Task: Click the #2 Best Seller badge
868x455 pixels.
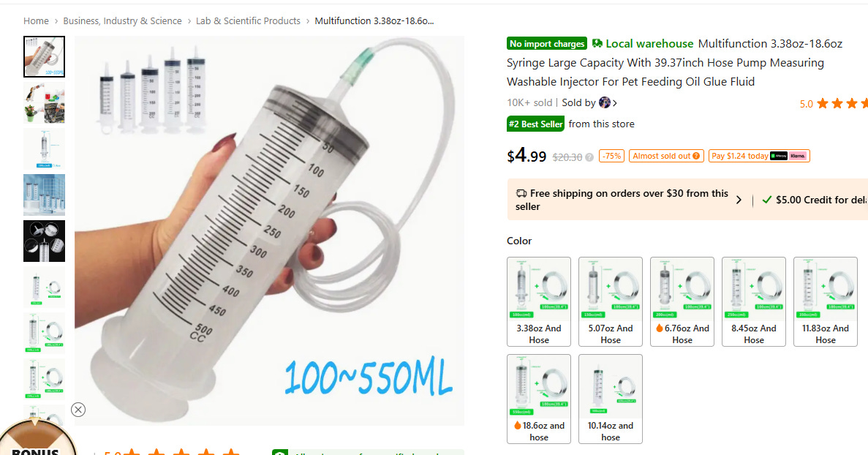Action: click(x=535, y=124)
